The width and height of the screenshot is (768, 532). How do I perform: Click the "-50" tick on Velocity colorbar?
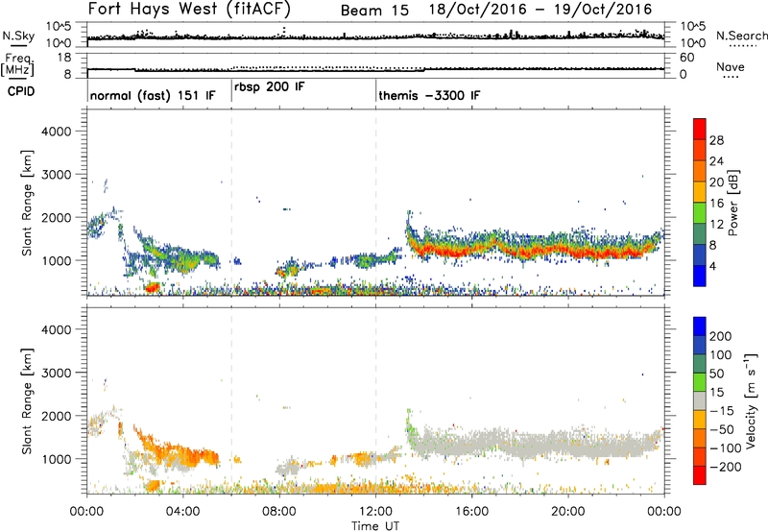click(722, 429)
